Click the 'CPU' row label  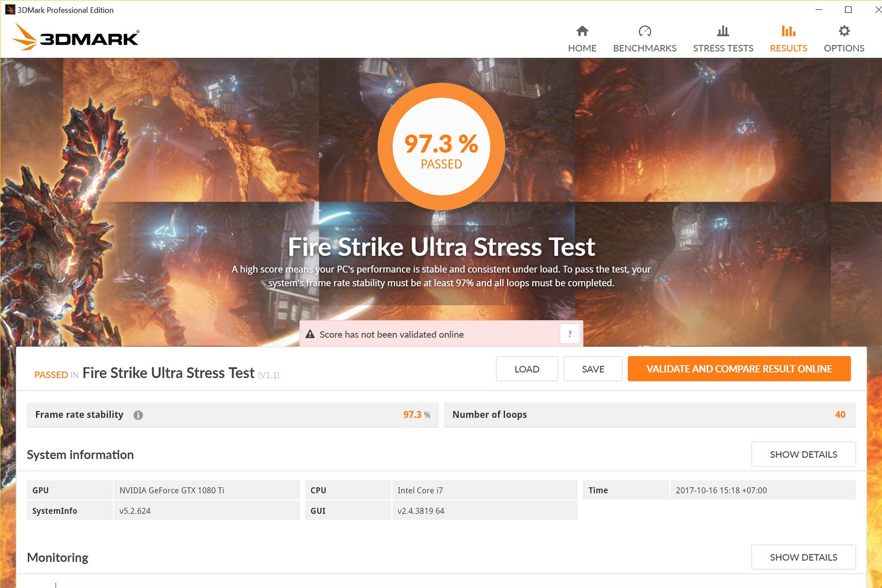click(x=318, y=490)
